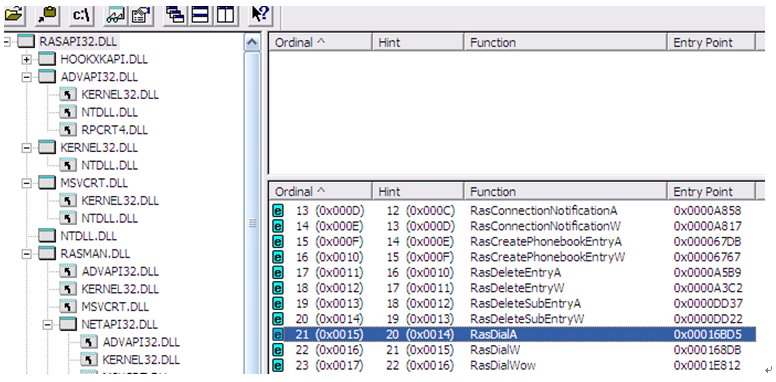776x382 pixels.
Task: Select the HOOKXKAPI.DLL tree item
Action: (x=104, y=59)
